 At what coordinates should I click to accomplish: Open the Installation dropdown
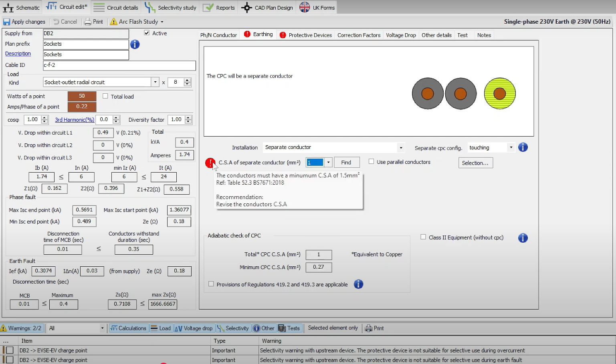click(401, 147)
